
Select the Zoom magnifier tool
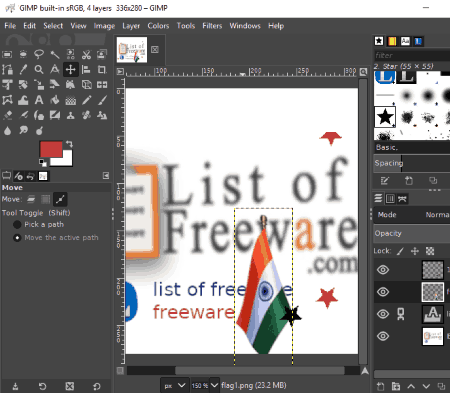pyautogui.click(x=39, y=70)
